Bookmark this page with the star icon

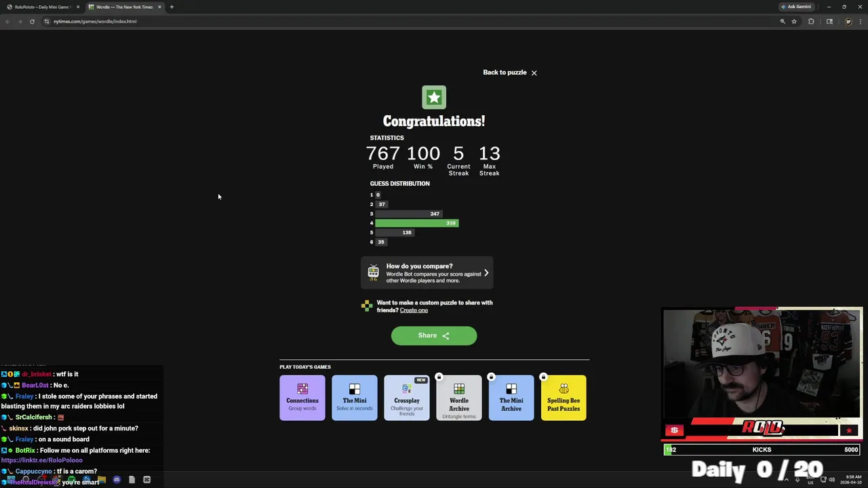[794, 21]
